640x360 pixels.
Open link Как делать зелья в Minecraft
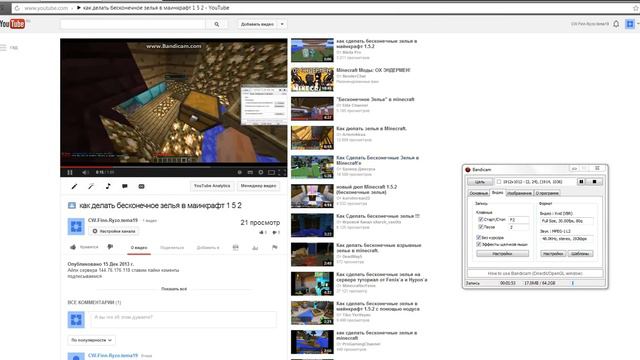click(x=371, y=129)
